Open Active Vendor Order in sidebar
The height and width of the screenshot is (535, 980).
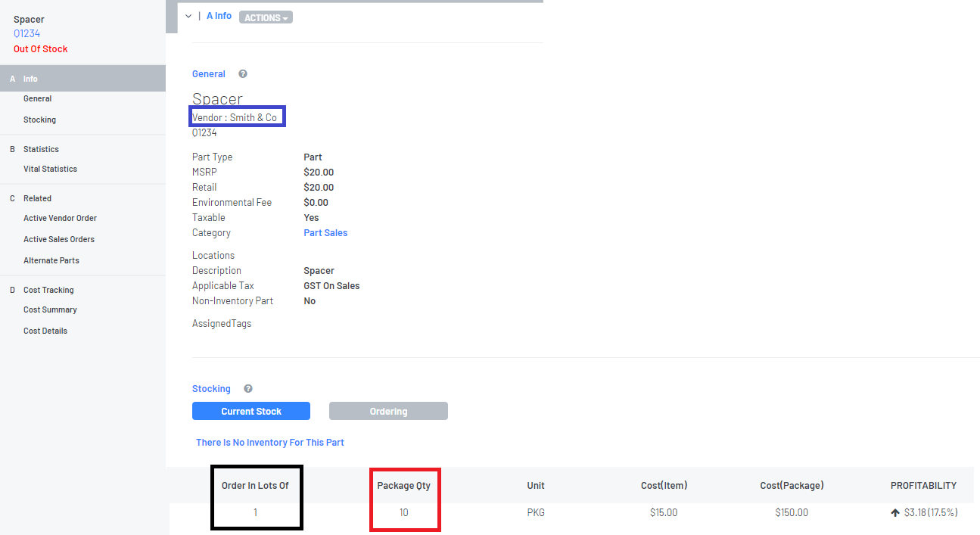pos(60,218)
